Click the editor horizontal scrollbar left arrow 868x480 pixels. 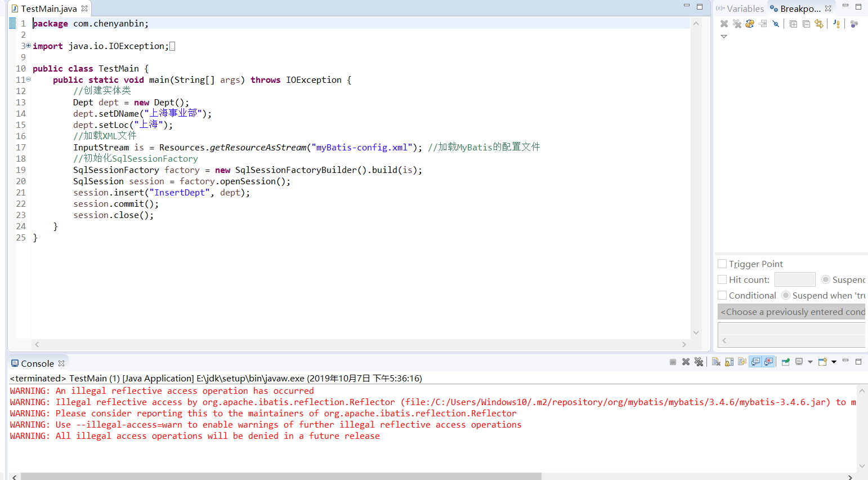37,344
